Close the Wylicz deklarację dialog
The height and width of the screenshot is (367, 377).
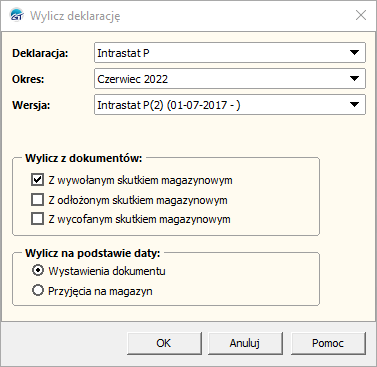361,15
